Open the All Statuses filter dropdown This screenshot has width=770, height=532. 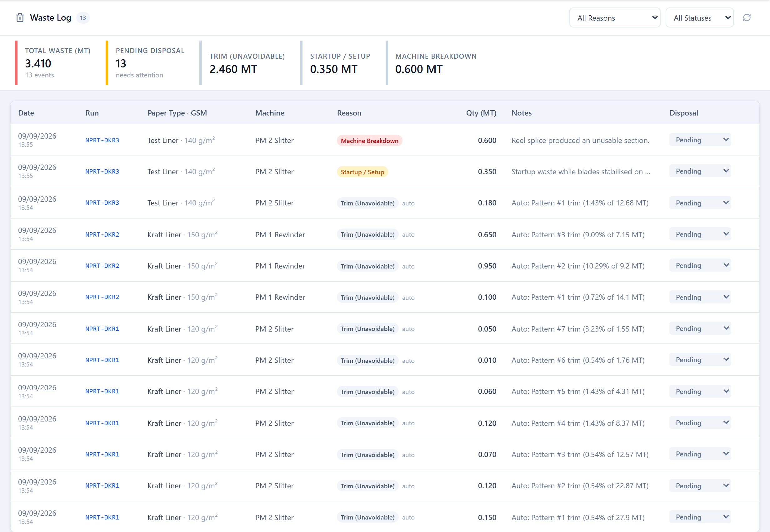(x=699, y=18)
